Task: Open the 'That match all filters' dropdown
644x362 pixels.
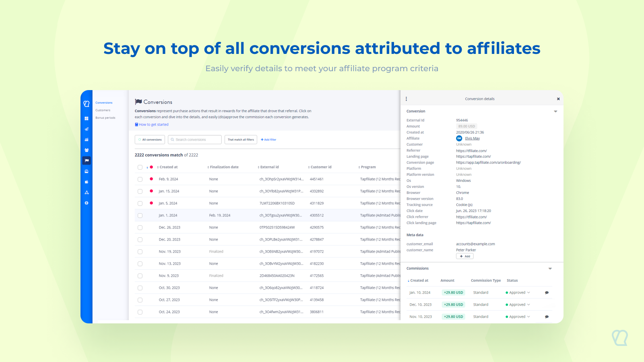Action: coord(241,140)
